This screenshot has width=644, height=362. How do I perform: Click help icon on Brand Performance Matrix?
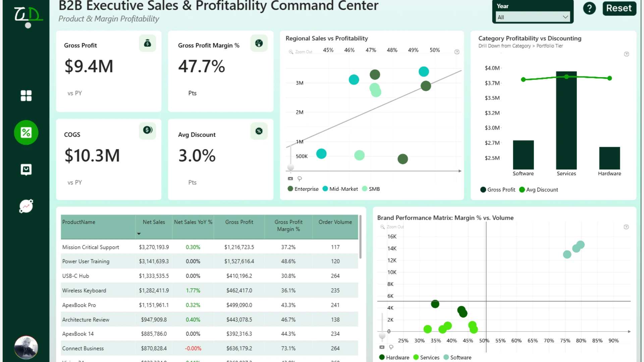pyautogui.click(x=626, y=227)
